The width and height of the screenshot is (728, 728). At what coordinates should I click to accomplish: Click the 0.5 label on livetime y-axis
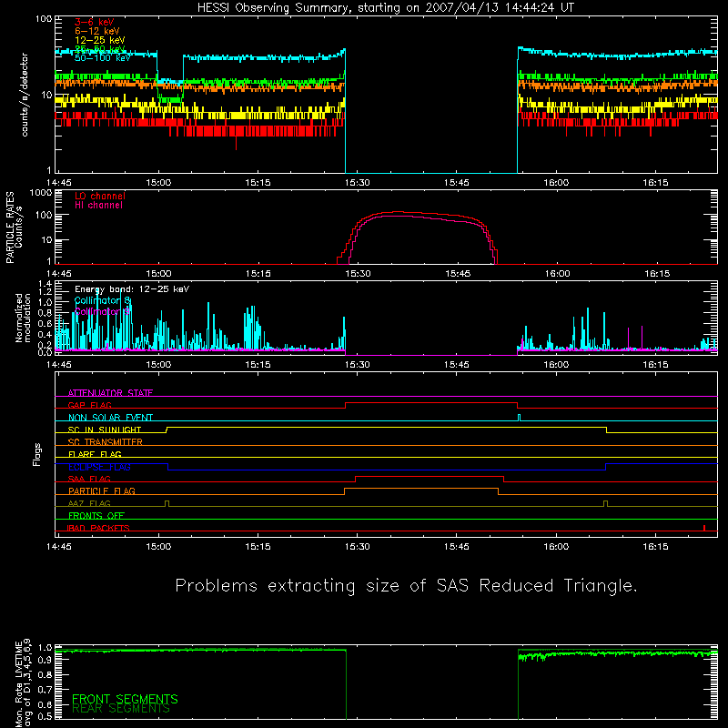click(x=45, y=717)
